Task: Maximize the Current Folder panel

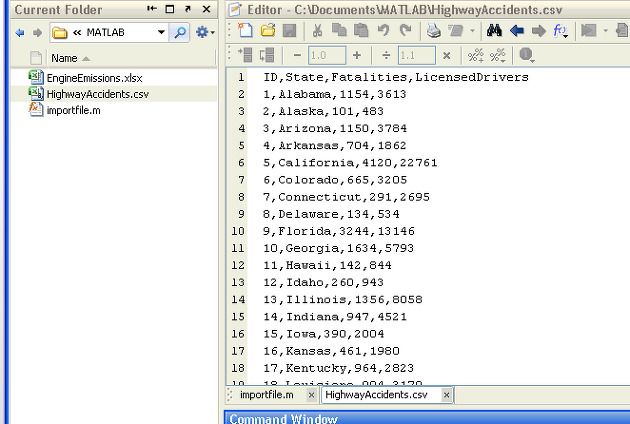Action: (170, 9)
